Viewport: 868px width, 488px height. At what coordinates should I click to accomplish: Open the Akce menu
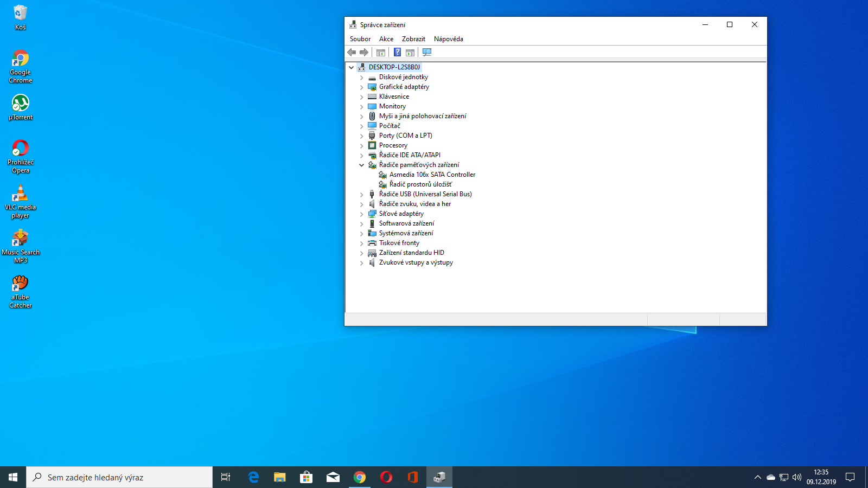pyautogui.click(x=386, y=39)
